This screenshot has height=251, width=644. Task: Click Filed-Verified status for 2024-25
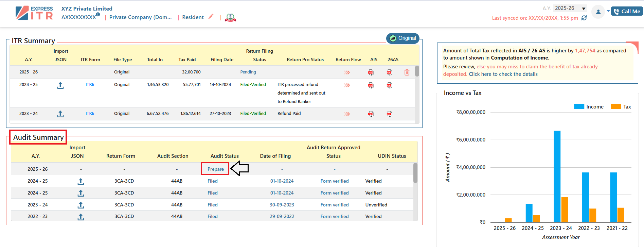[x=253, y=85]
